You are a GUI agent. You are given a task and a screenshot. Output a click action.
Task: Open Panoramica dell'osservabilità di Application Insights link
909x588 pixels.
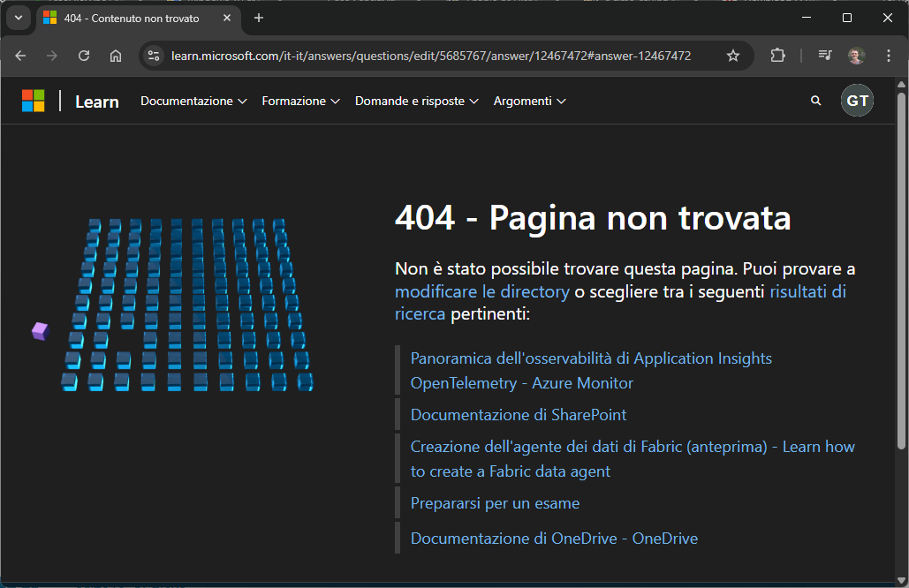[x=591, y=371]
